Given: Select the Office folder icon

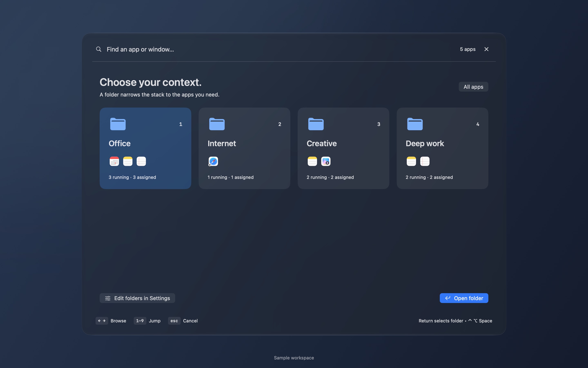Looking at the screenshot, I should pyautogui.click(x=118, y=124).
